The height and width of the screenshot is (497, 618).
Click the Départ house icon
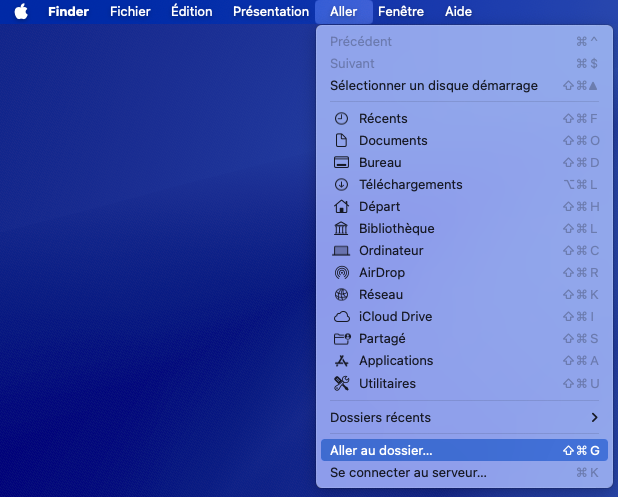point(341,207)
